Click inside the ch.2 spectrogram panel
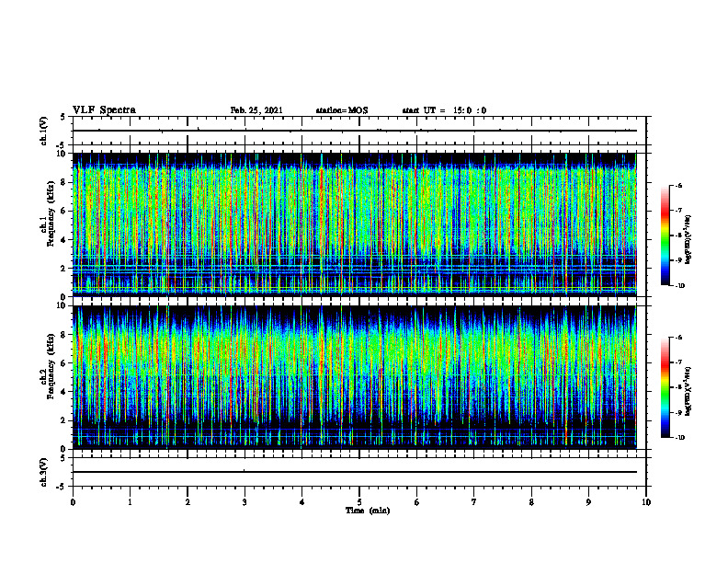 (x=355, y=377)
